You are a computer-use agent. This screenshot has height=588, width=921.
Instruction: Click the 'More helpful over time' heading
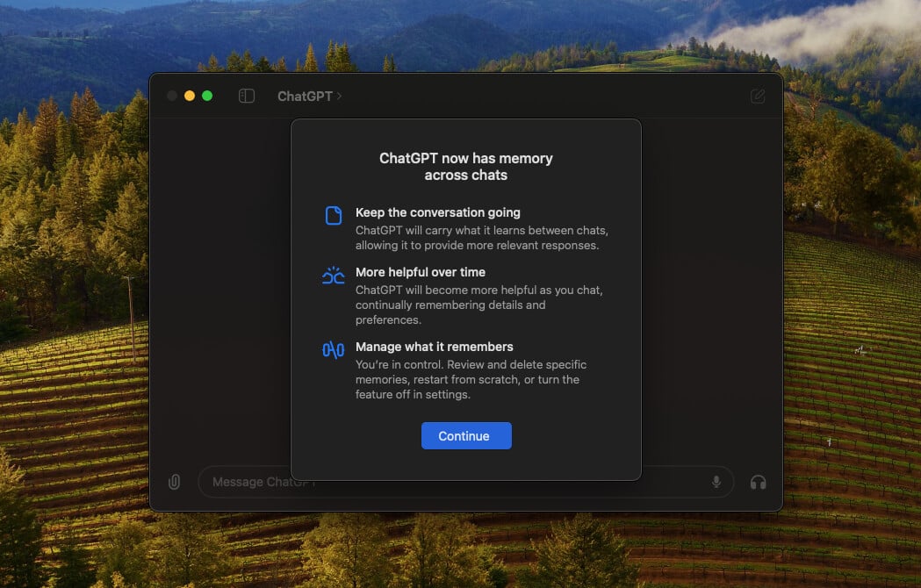pyautogui.click(x=421, y=272)
